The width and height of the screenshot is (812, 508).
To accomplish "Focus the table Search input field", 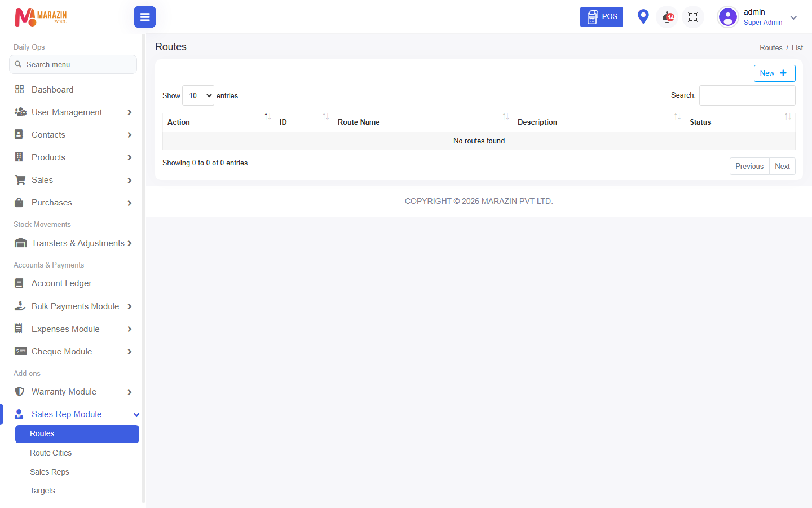I will [747, 95].
